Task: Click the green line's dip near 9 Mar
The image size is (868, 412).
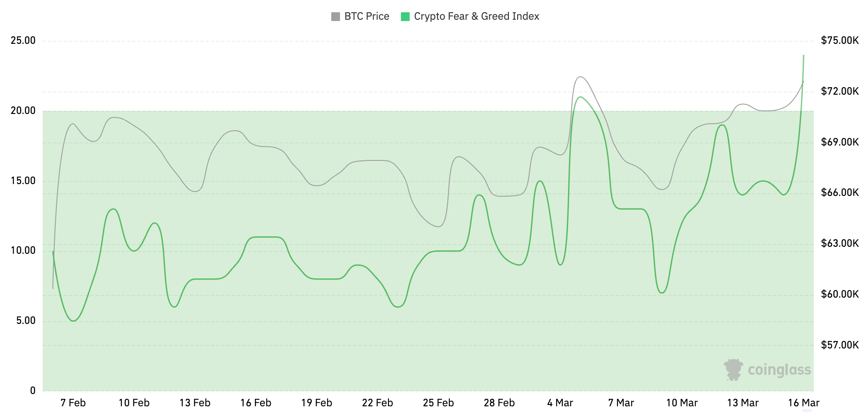Action: [x=662, y=292]
